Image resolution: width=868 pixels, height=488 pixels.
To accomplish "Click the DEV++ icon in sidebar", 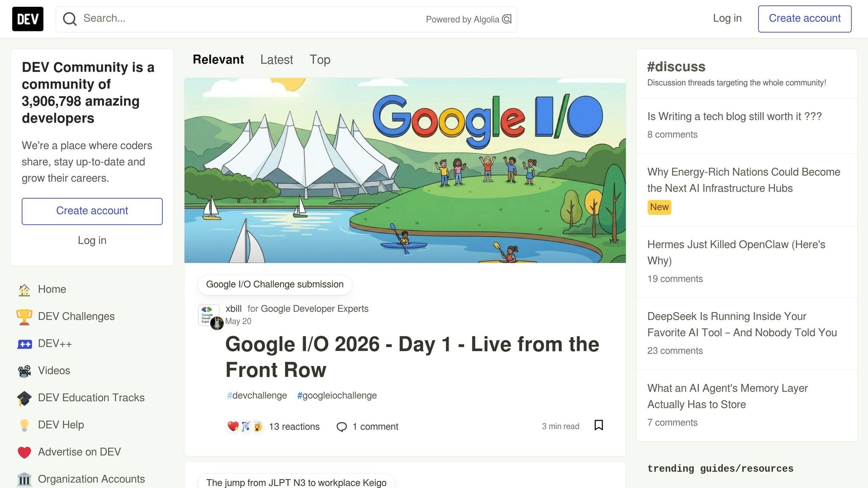I will [24, 344].
